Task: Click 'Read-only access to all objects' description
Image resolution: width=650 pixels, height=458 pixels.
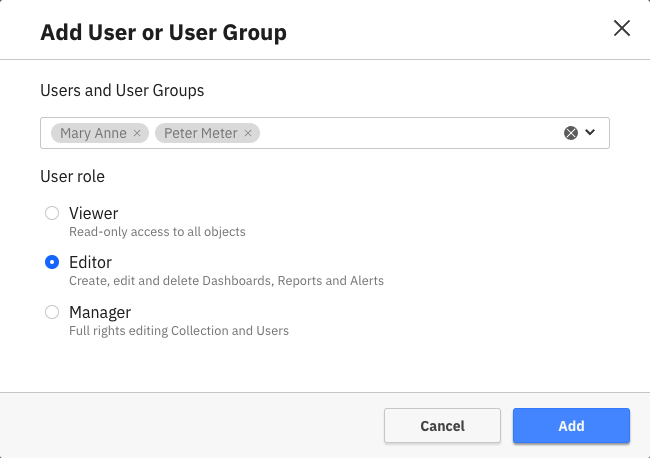Action: pyautogui.click(x=157, y=232)
